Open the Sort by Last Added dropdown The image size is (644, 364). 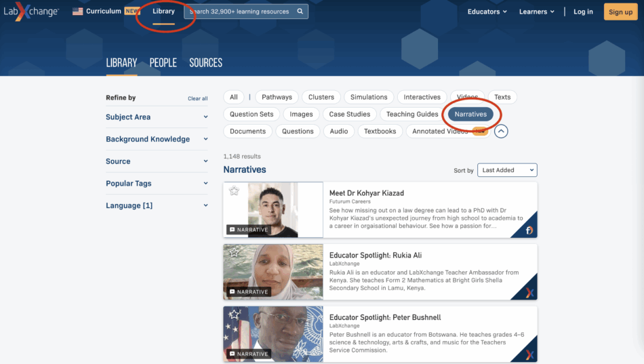[x=507, y=170]
